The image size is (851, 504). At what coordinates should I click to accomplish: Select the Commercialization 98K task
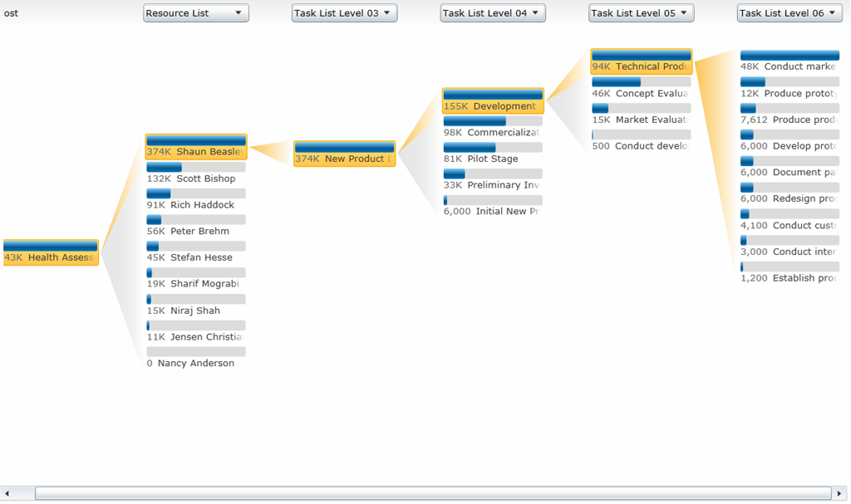493,127
